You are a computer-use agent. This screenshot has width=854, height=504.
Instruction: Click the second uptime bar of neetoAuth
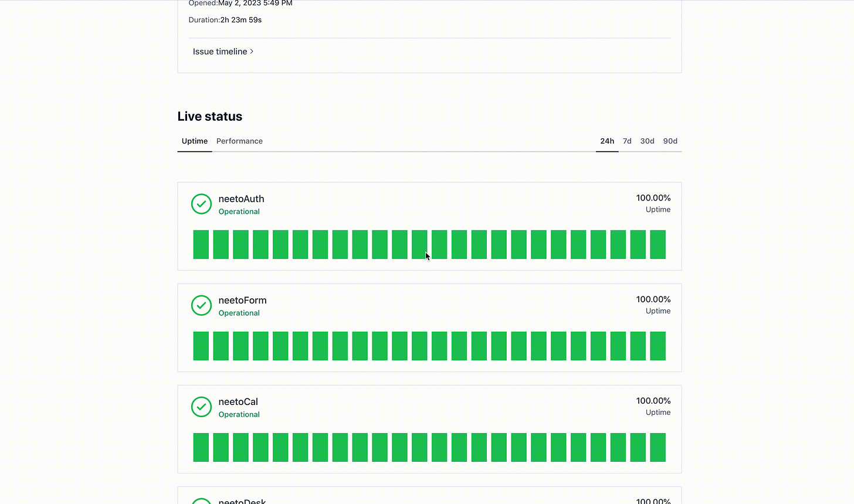click(x=221, y=244)
